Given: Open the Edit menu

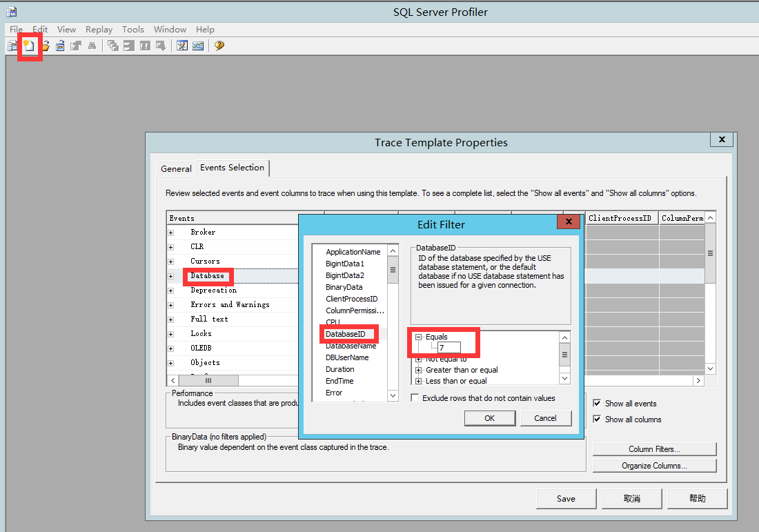Looking at the screenshot, I should pos(40,30).
